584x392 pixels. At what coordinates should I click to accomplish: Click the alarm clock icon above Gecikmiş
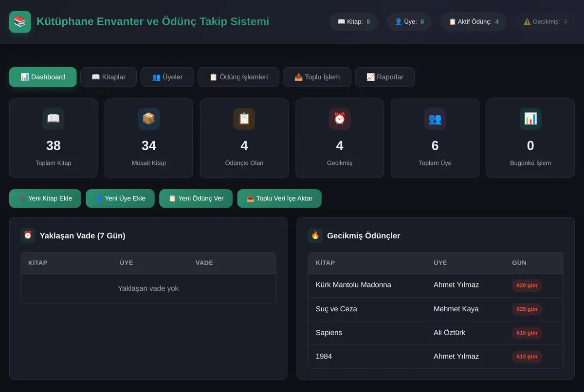[x=340, y=119]
